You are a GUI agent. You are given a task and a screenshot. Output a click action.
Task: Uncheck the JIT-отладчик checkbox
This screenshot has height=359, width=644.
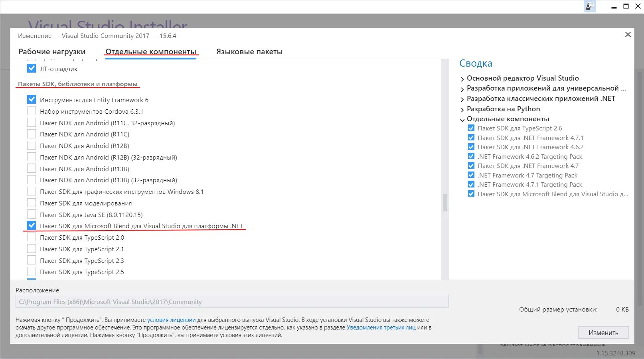click(x=32, y=68)
